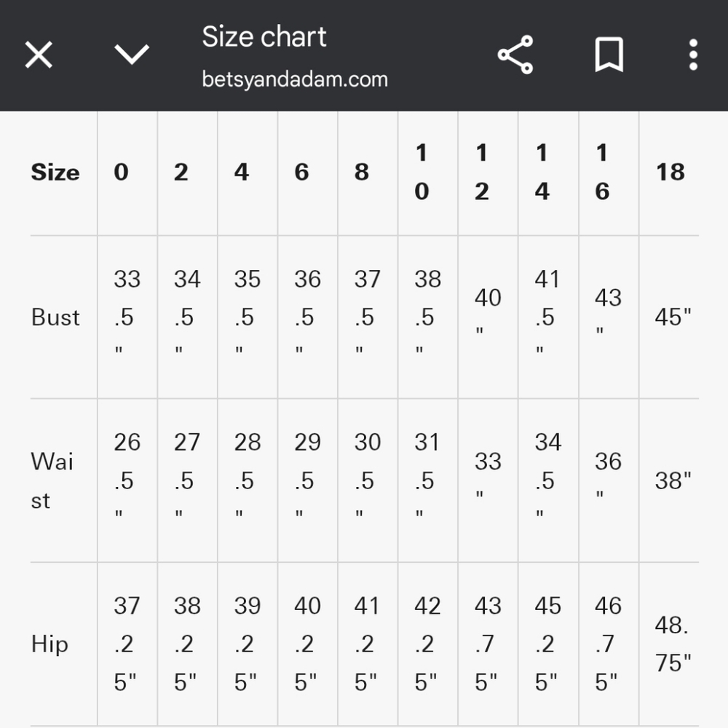Bookmark this page
Screen dimensions: 728x728
pos(609,55)
